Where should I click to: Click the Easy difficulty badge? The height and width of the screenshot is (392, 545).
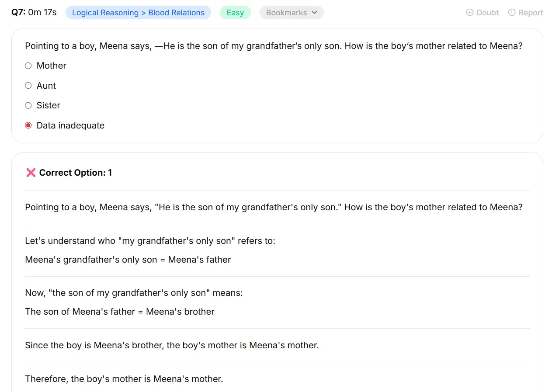point(235,13)
